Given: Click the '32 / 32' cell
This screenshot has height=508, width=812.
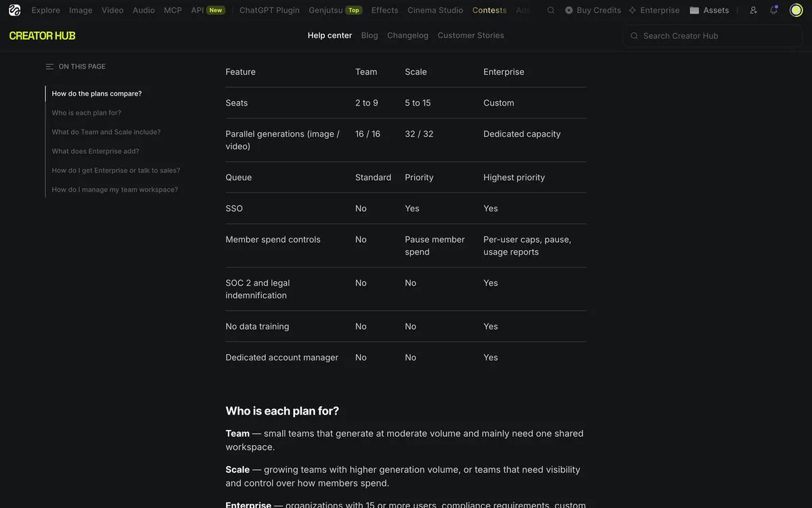Looking at the screenshot, I should point(419,134).
